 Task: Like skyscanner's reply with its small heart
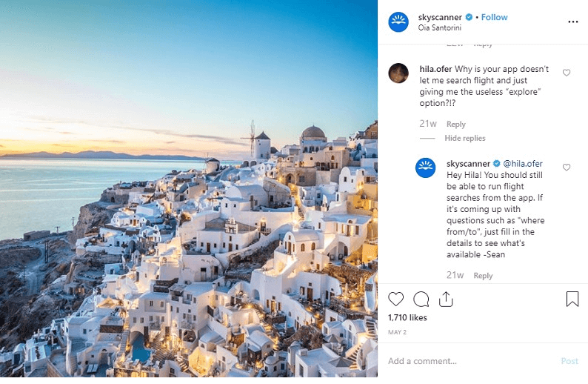[x=567, y=167]
